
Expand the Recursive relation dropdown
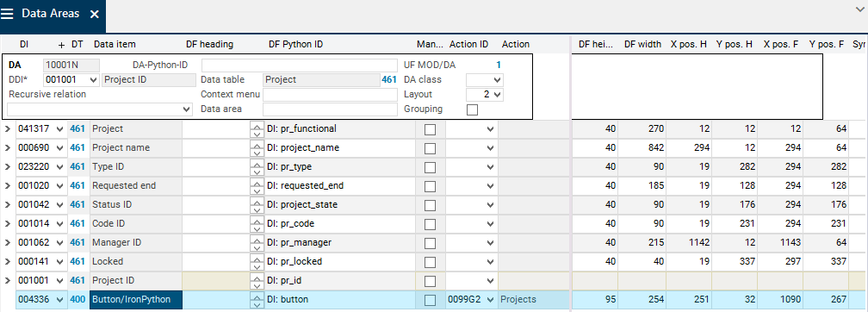point(100,109)
